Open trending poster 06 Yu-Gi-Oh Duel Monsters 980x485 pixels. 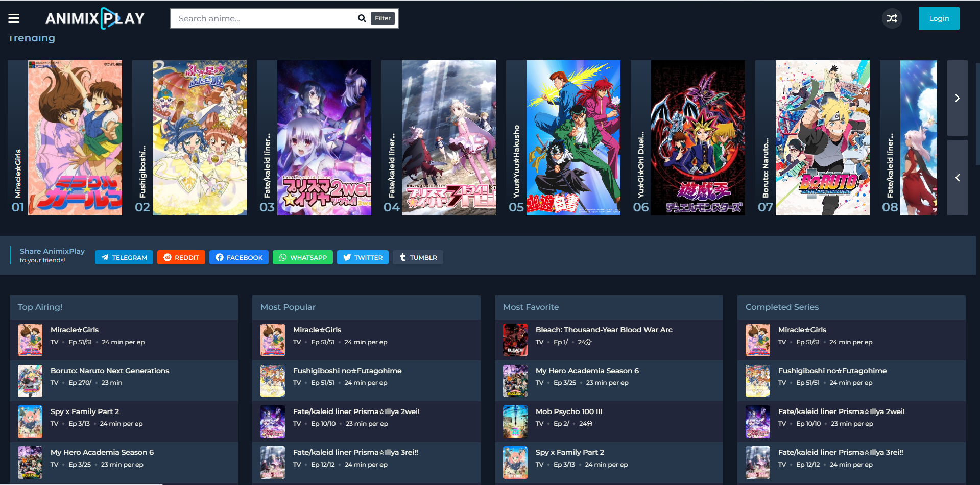click(698, 138)
